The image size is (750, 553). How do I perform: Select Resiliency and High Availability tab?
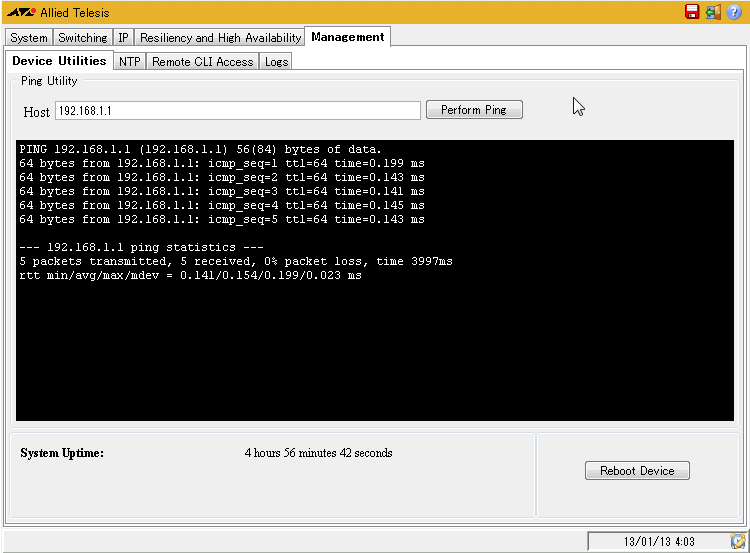220,37
